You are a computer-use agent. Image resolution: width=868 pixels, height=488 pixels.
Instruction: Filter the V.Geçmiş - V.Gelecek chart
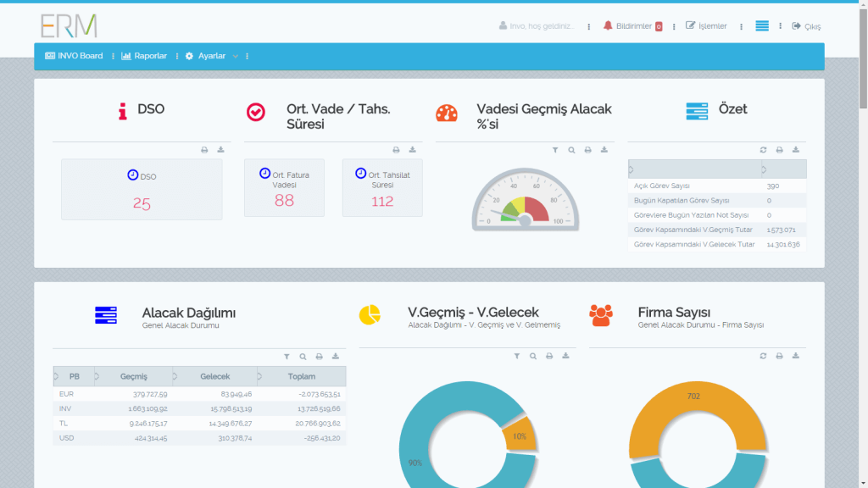[516, 357]
